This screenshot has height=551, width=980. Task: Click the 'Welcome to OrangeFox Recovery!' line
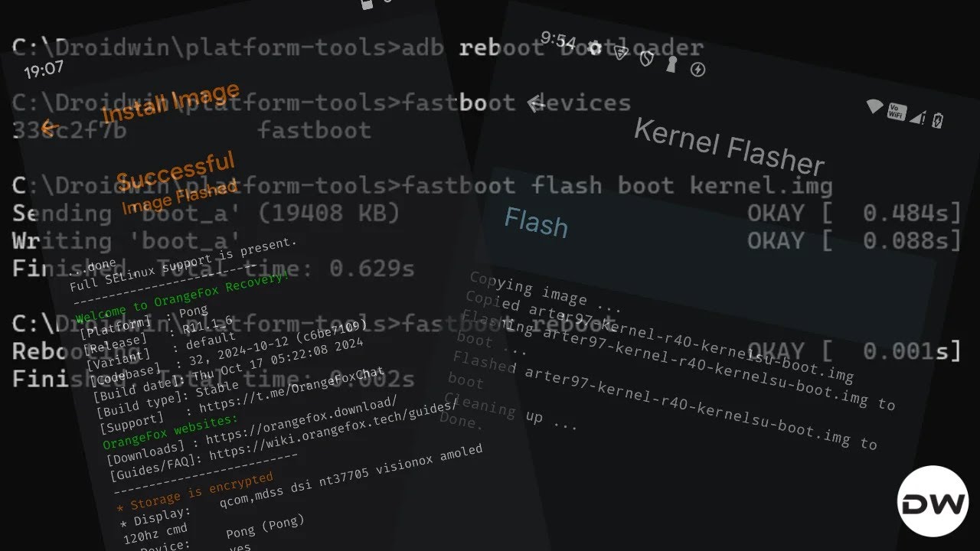tap(182, 297)
